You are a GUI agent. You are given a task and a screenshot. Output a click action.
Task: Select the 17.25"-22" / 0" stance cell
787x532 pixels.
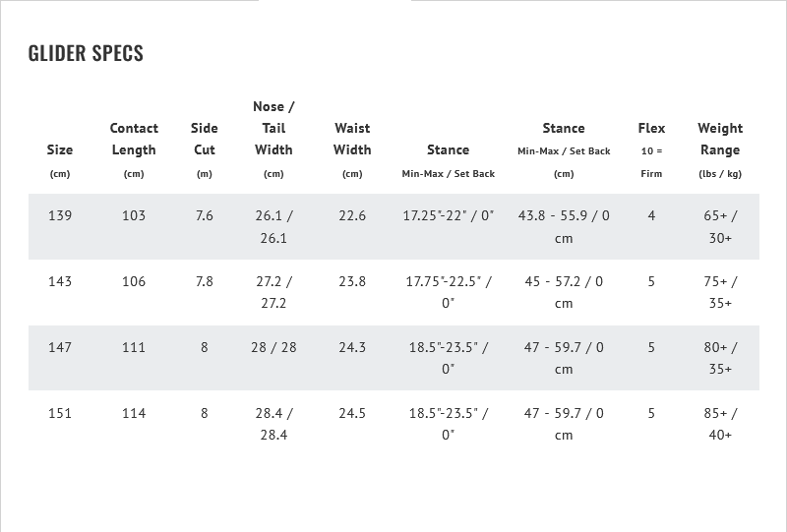[x=449, y=215]
